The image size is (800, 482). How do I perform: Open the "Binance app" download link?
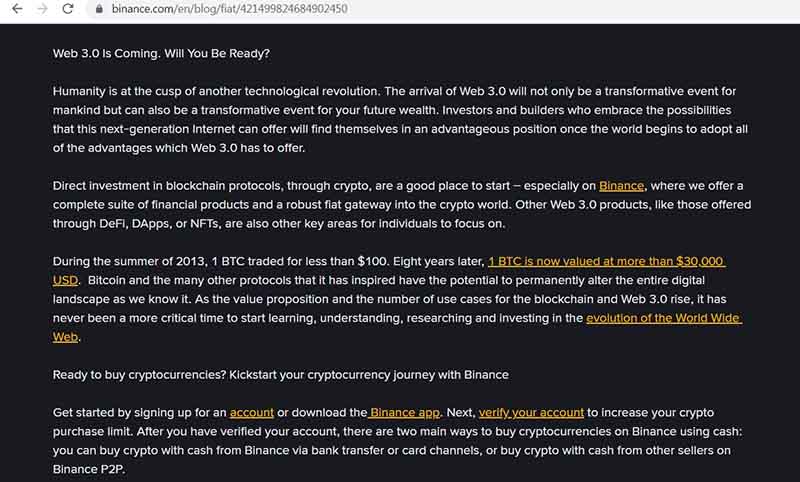point(406,412)
